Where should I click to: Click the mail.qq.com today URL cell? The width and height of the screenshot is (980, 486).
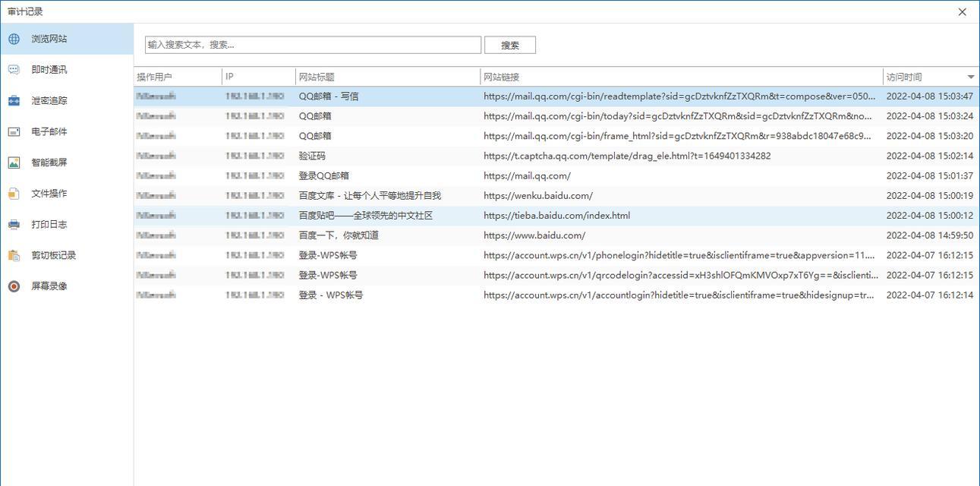(x=678, y=116)
